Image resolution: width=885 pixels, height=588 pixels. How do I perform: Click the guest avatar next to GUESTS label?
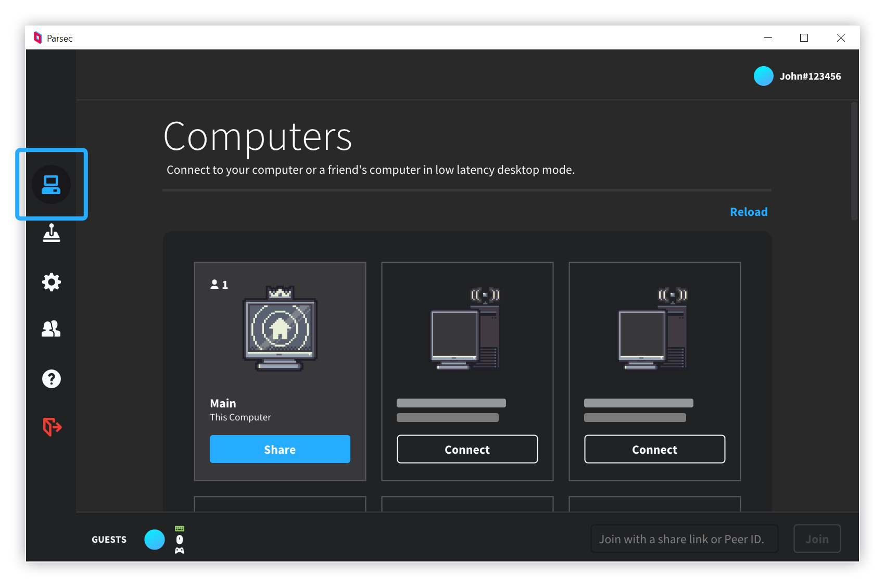pyautogui.click(x=154, y=539)
